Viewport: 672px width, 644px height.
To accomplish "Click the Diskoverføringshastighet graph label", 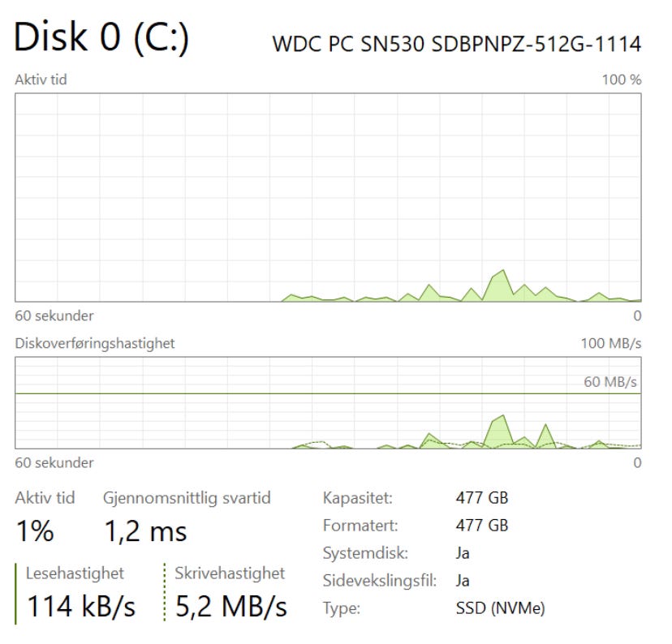I will click(x=95, y=343).
